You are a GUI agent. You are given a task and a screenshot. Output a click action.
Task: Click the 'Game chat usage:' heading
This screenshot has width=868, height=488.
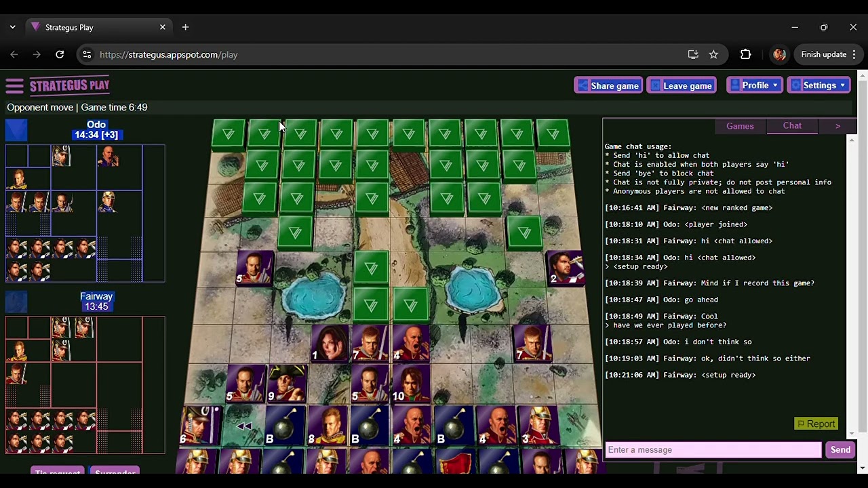click(638, 146)
